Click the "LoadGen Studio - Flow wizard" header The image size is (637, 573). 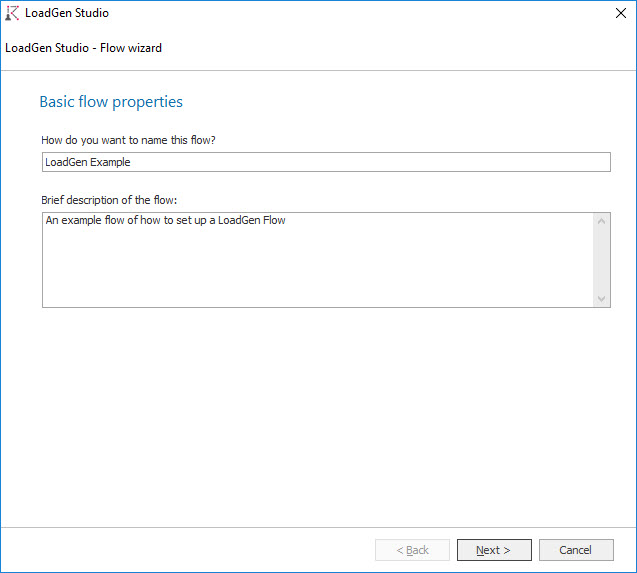83,47
